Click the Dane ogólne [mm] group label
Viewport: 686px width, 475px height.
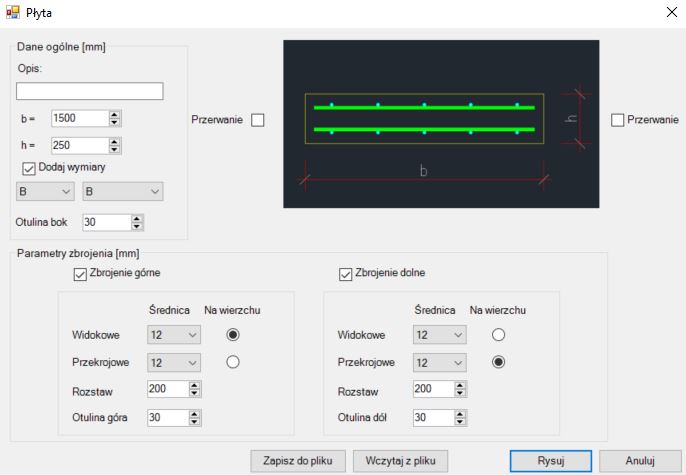coord(61,47)
